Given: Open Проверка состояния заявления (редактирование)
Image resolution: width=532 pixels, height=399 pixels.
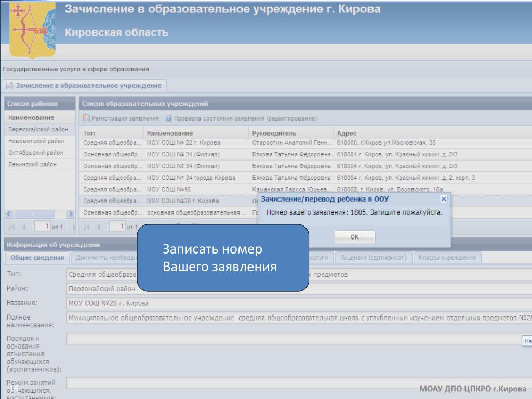Looking at the screenshot, I should (245, 118).
